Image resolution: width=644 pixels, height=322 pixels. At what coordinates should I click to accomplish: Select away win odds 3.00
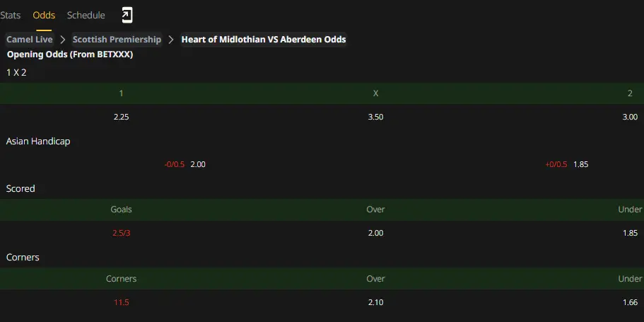coord(630,117)
